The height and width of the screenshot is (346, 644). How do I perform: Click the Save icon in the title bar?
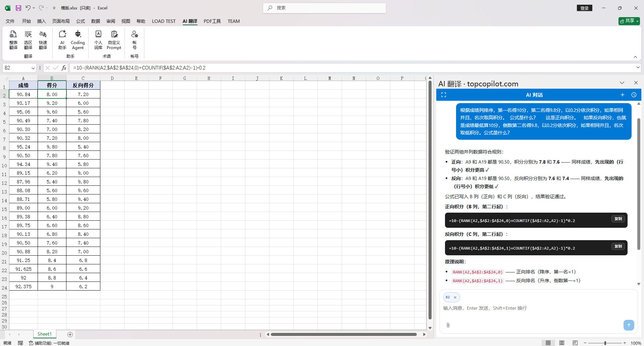coord(18,8)
